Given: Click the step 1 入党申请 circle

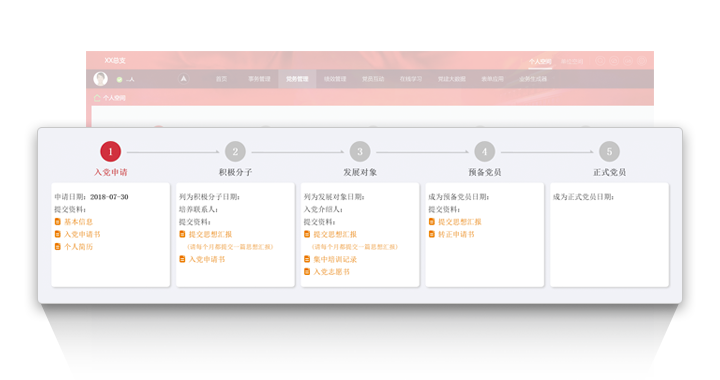Looking at the screenshot, I should [110, 151].
